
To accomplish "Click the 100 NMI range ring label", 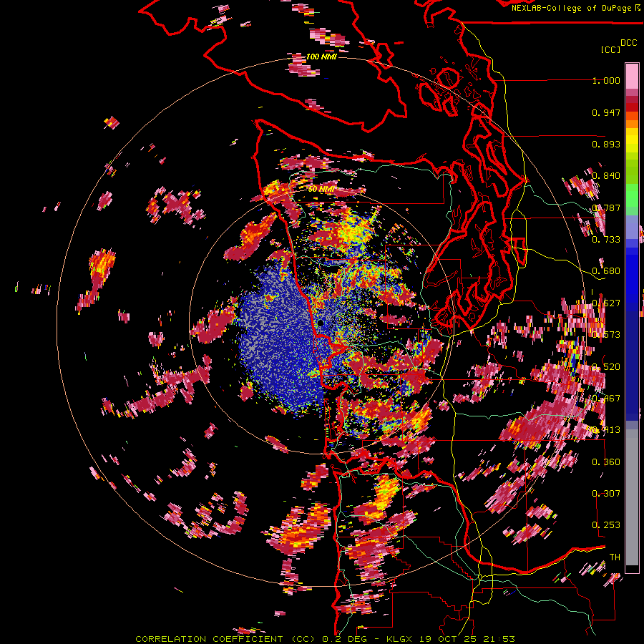I will [x=321, y=57].
